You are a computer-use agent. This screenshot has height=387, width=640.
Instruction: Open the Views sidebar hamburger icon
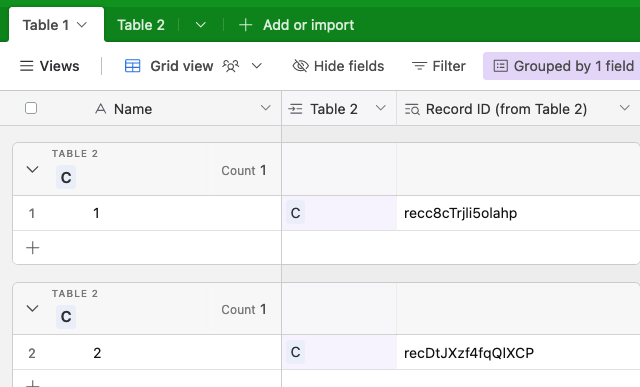coord(27,66)
